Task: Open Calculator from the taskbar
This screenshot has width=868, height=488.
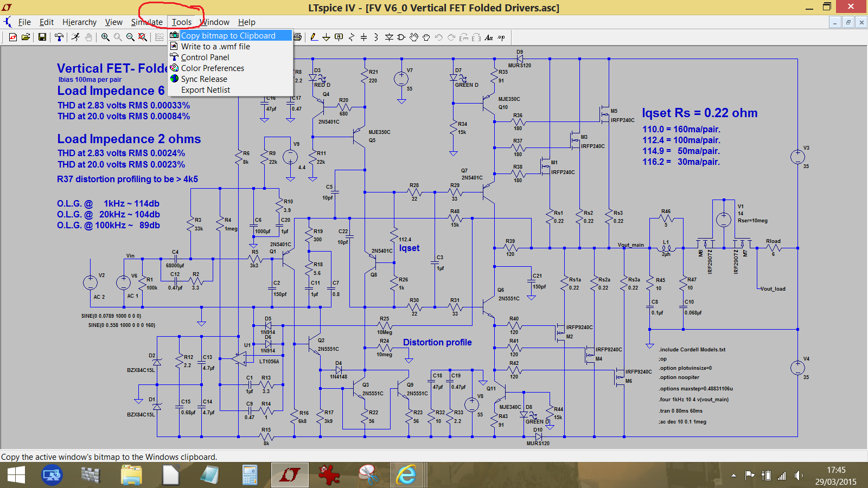Action: coord(250,475)
